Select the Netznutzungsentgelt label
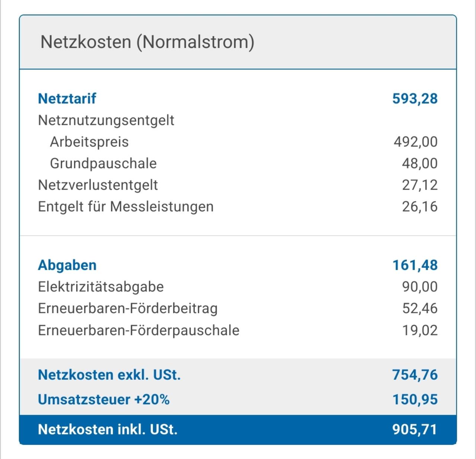 106,120
